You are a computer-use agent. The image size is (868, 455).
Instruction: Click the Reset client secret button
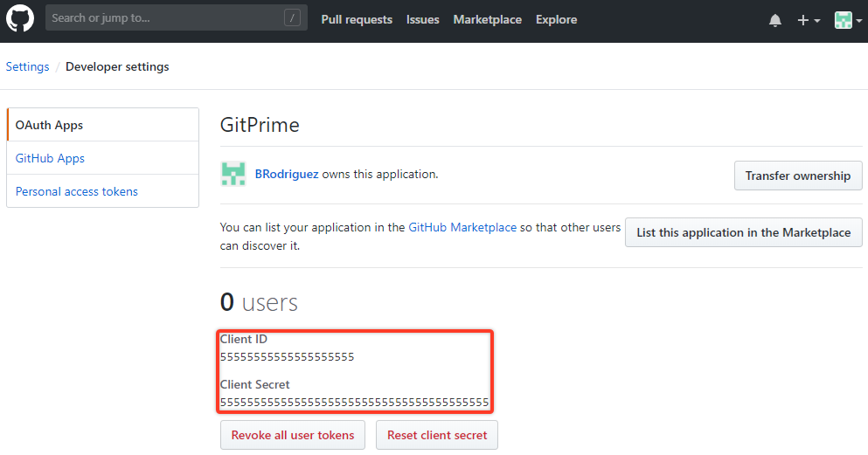[437, 435]
